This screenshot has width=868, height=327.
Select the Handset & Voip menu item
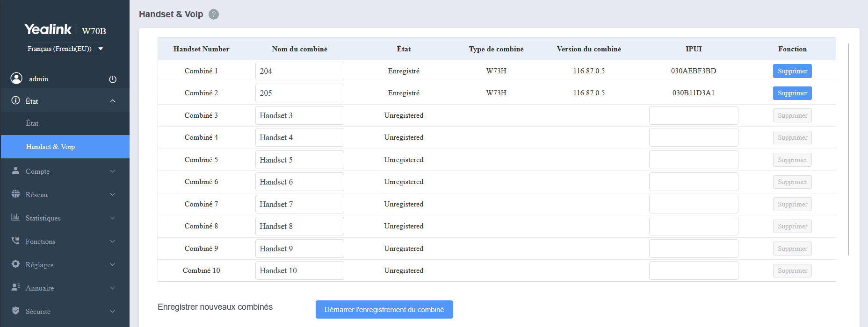point(51,147)
